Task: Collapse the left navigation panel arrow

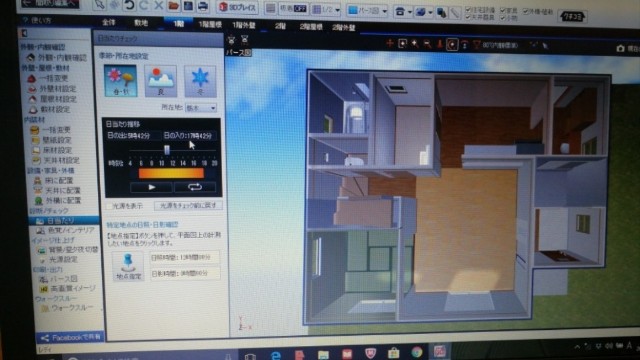Action: 24,33
